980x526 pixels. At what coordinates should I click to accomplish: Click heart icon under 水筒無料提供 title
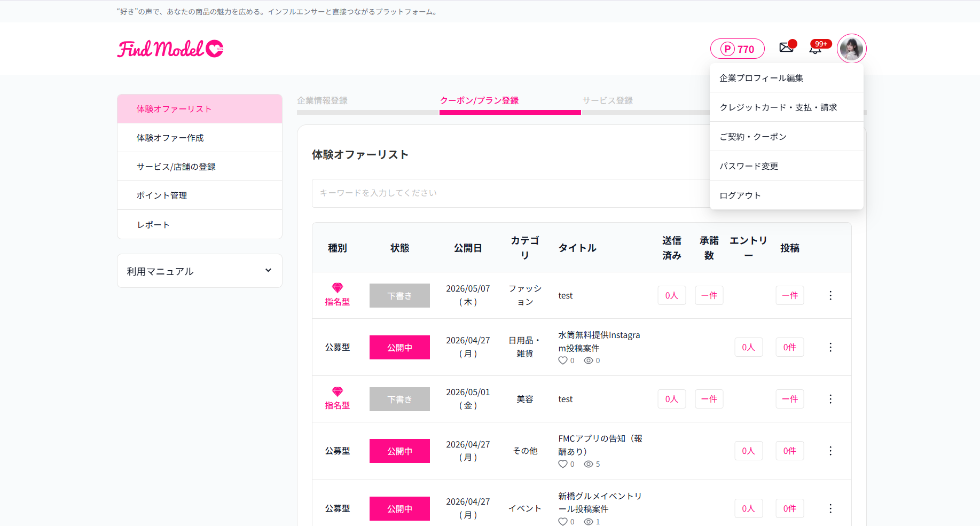(x=563, y=360)
